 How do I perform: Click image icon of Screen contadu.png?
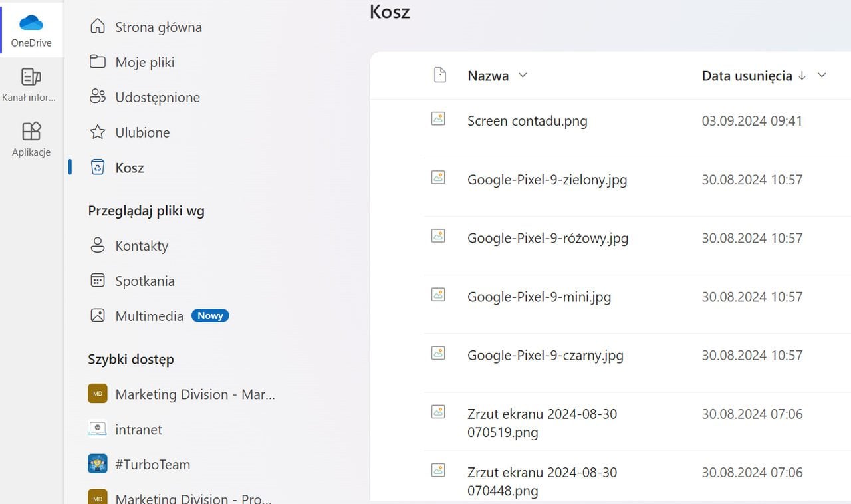tap(438, 118)
